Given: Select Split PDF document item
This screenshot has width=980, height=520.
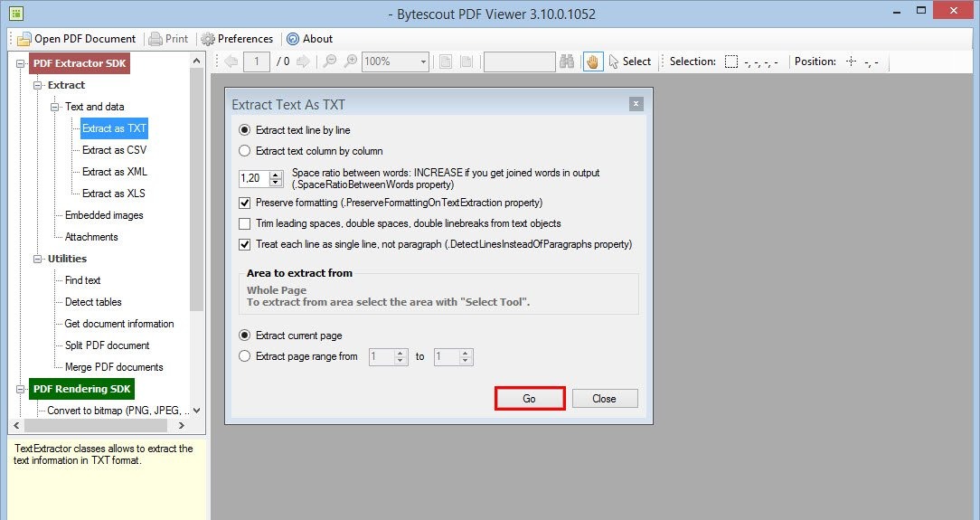Looking at the screenshot, I should click(107, 345).
